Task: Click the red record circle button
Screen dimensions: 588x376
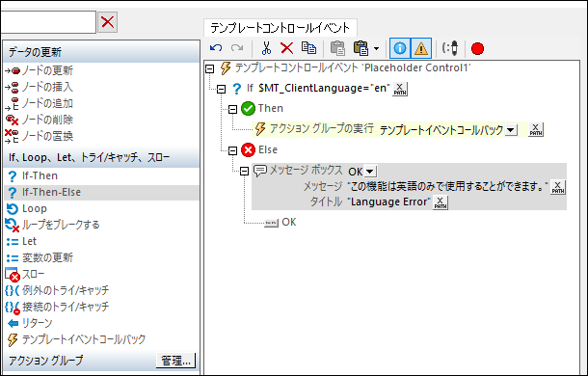Action: coord(477,48)
